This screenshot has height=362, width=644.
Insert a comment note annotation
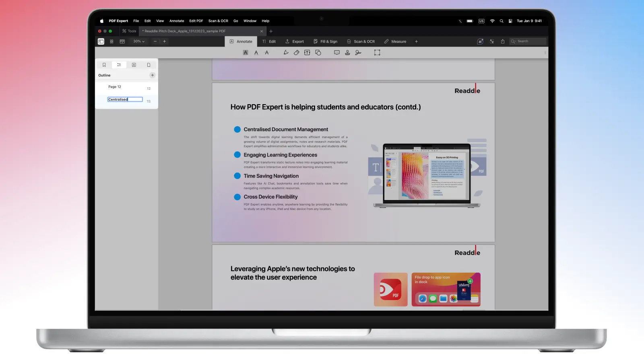[337, 53]
